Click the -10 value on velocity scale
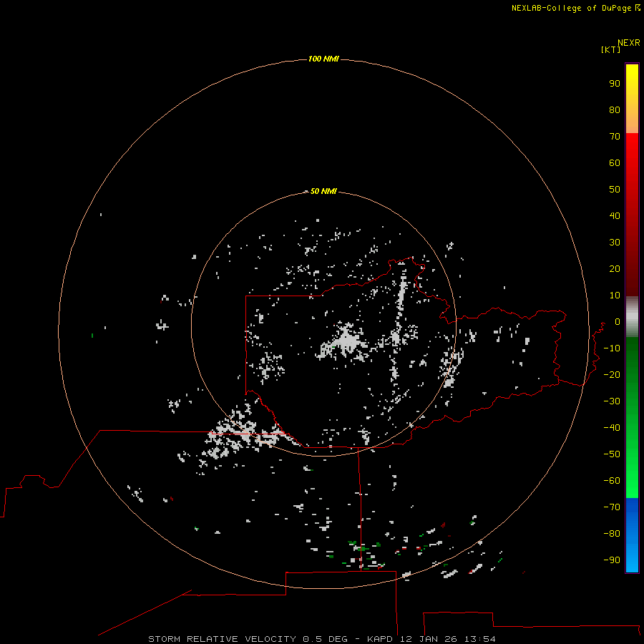This screenshot has height=644, width=644. click(x=612, y=348)
